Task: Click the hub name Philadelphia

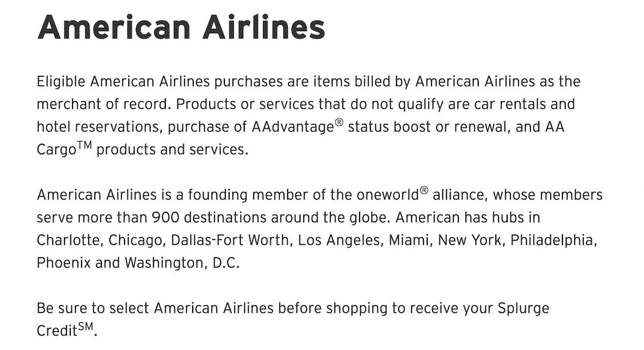Action: [553, 241]
